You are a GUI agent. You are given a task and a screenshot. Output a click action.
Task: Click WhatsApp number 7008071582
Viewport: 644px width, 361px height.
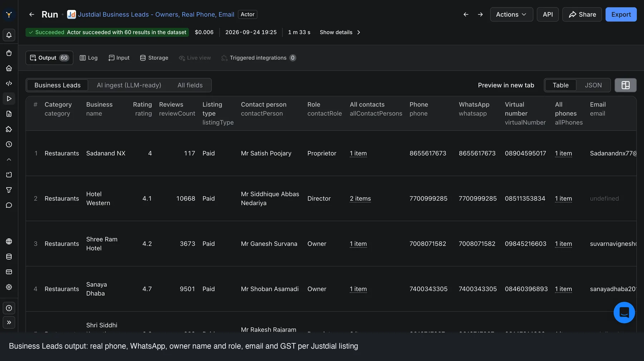point(477,244)
